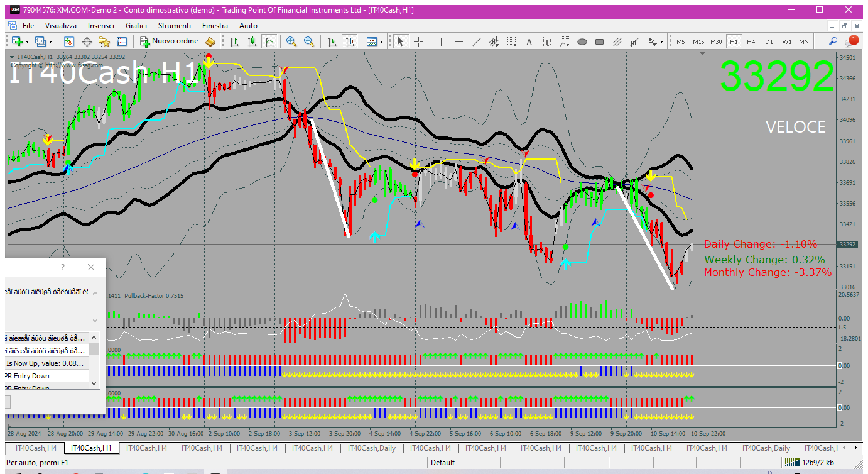Open the chat notification icon with badge

[x=852, y=41]
